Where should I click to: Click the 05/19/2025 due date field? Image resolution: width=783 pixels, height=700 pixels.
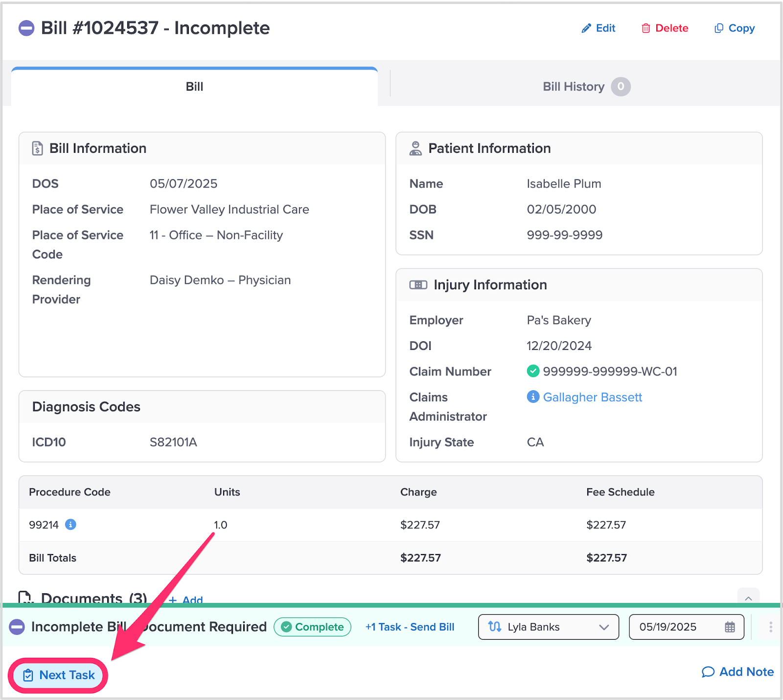[x=675, y=627]
